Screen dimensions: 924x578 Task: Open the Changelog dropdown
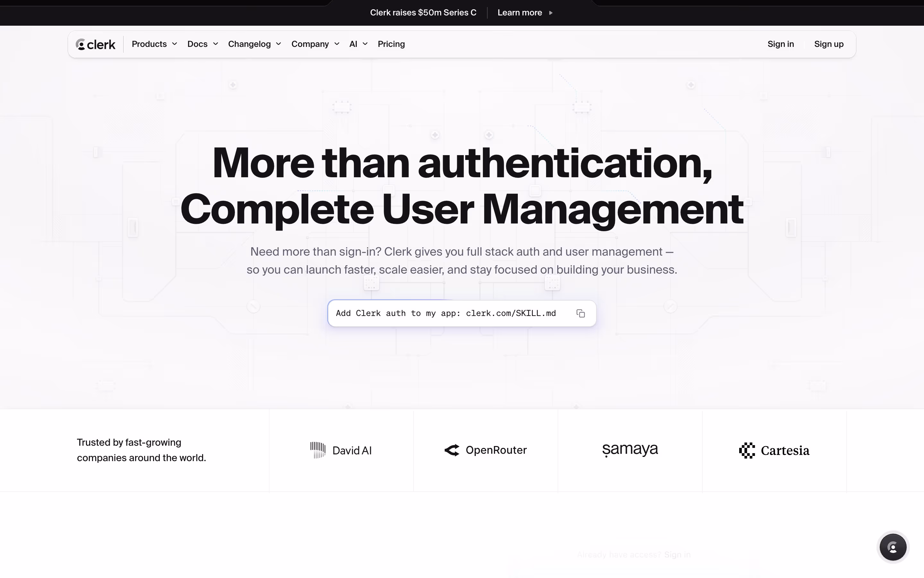[255, 44]
